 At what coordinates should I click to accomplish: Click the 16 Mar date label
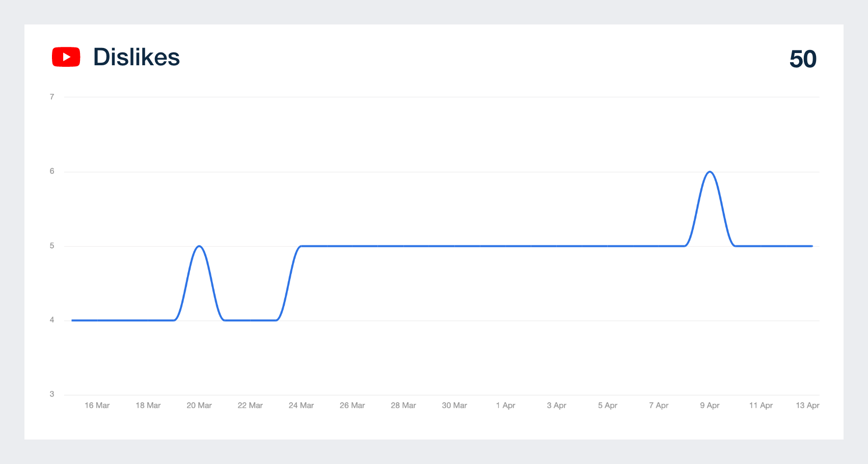coord(97,405)
